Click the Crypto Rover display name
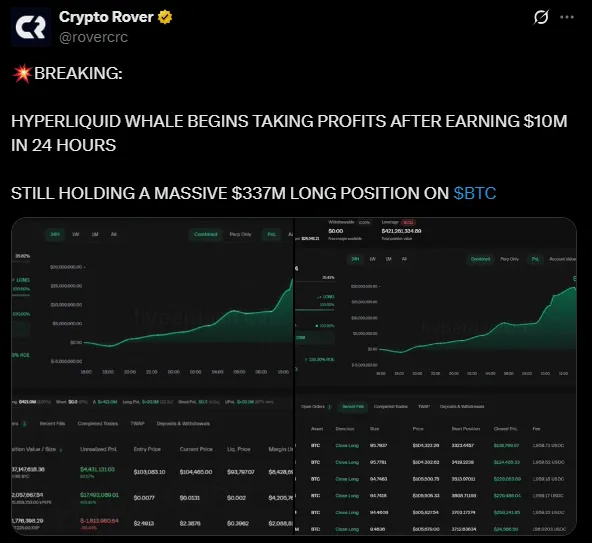The image size is (592, 543). pyautogui.click(x=106, y=17)
